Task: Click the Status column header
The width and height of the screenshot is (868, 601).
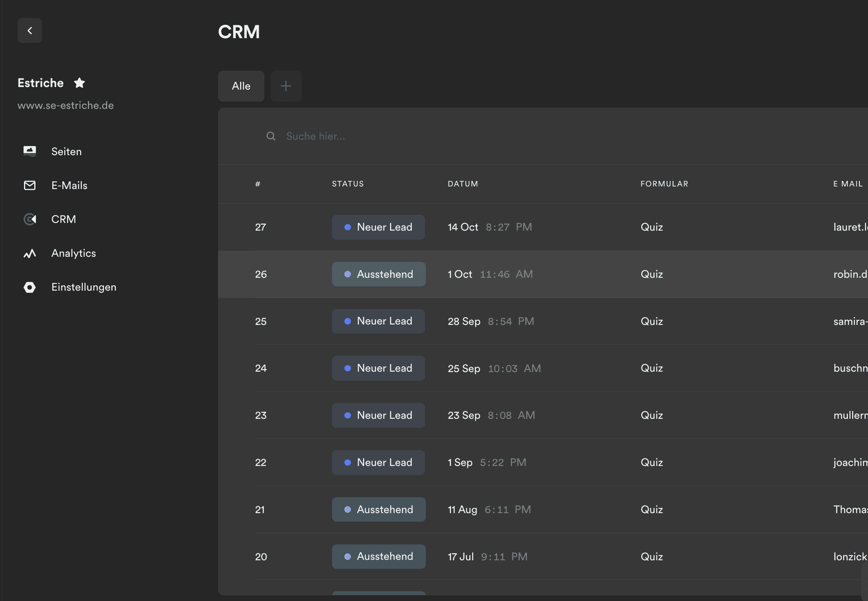Action: coord(347,184)
